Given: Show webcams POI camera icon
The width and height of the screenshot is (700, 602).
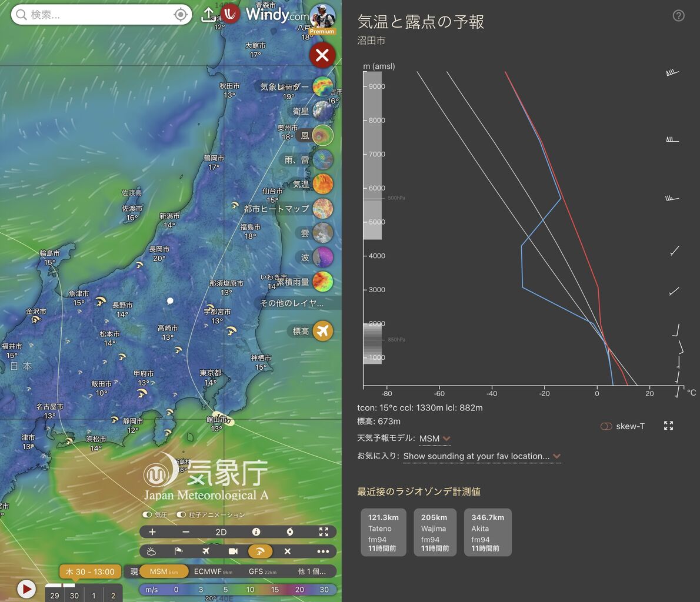Looking at the screenshot, I should [x=233, y=551].
